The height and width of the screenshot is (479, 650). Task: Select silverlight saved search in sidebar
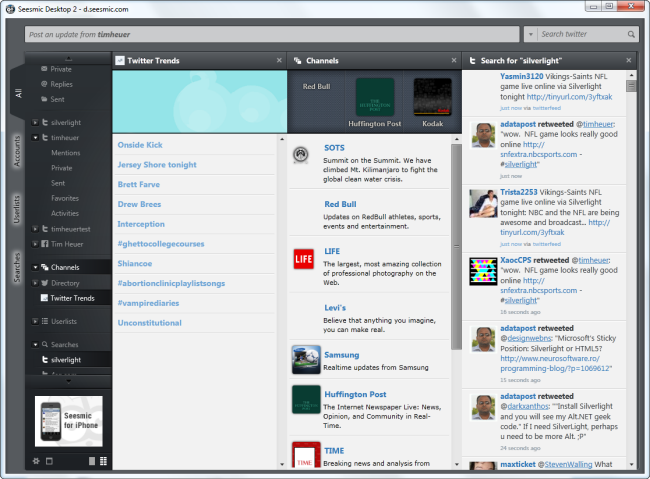click(68, 360)
